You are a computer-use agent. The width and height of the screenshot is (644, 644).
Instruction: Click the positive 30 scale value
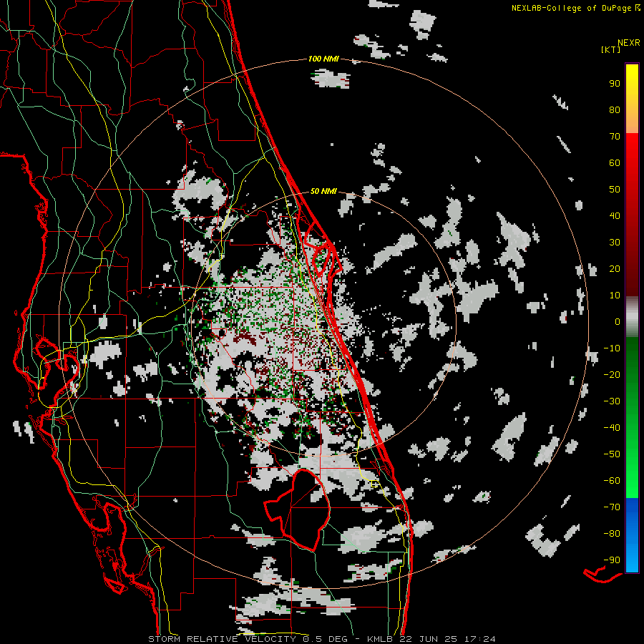tap(615, 243)
